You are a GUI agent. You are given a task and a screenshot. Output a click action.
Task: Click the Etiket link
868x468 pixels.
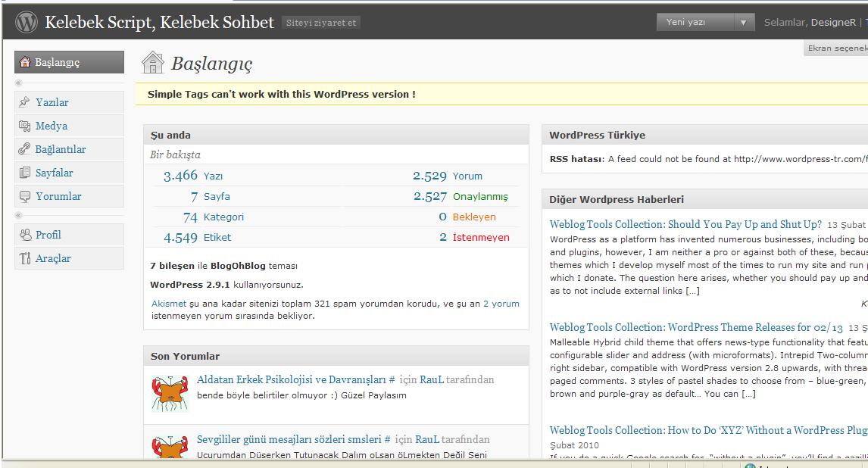coord(217,237)
